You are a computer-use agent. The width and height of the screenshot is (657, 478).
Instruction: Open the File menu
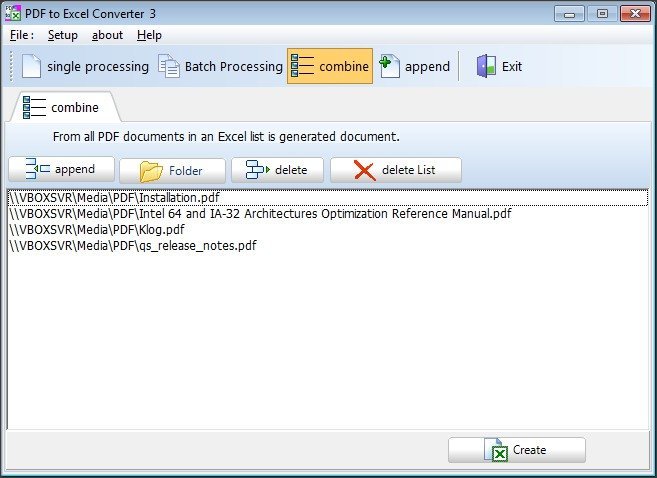(x=22, y=35)
